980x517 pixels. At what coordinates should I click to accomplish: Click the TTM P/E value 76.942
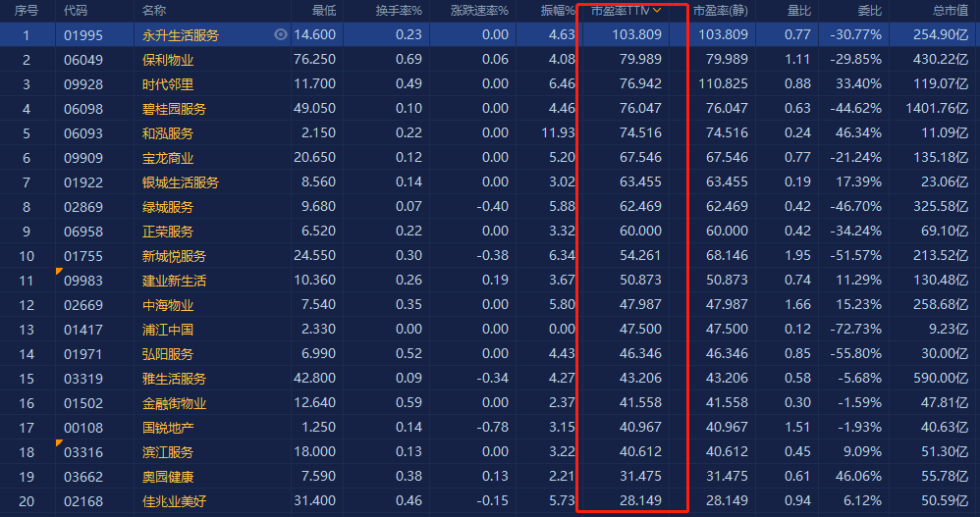point(640,83)
